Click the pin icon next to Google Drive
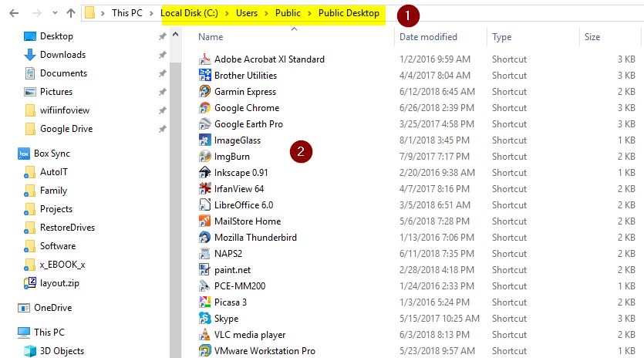 point(162,129)
